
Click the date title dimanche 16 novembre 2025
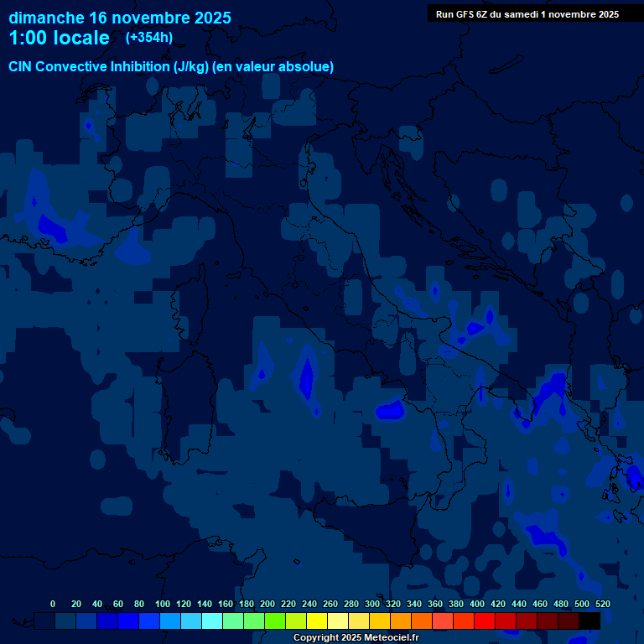120,18
